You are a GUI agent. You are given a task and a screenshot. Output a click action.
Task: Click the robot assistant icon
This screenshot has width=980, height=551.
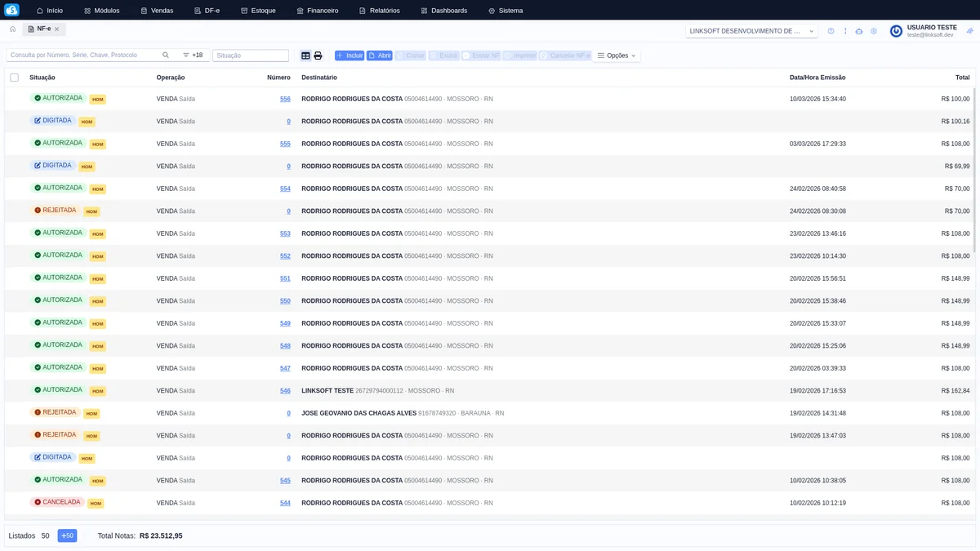point(858,31)
